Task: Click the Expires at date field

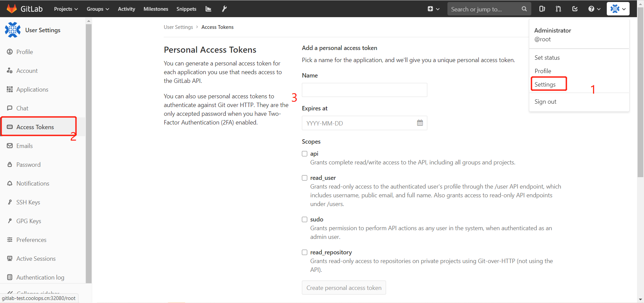Action: click(365, 123)
